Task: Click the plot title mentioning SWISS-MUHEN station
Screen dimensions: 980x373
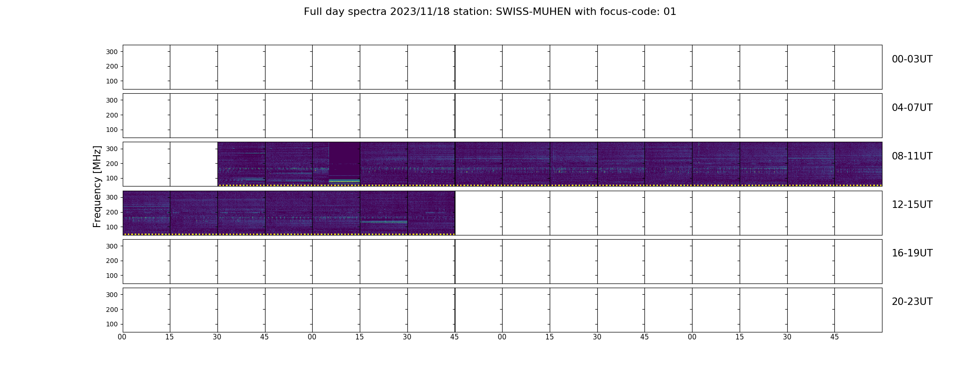Action: 490,12
